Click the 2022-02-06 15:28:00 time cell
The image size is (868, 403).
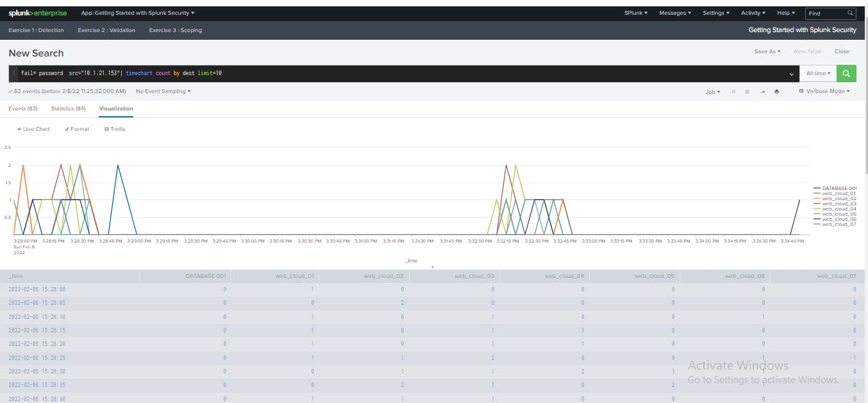point(37,289)
